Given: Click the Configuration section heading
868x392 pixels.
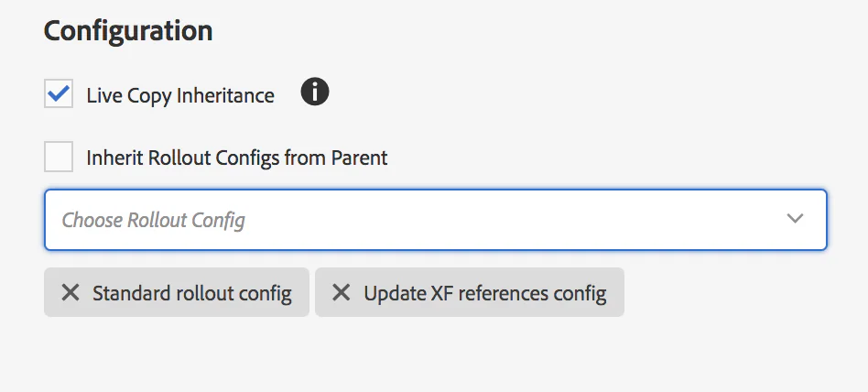Looking at the screenshot, I should click(x=128, y=30).
